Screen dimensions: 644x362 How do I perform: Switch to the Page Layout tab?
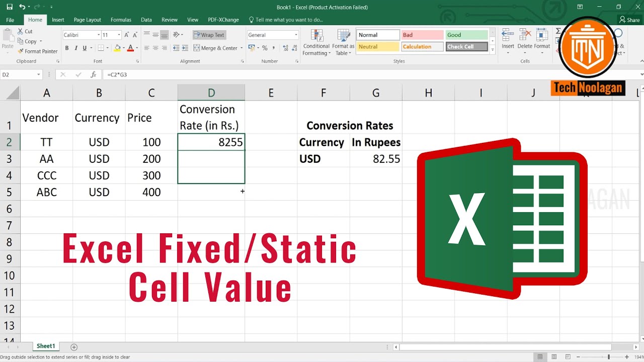[88, 20]
